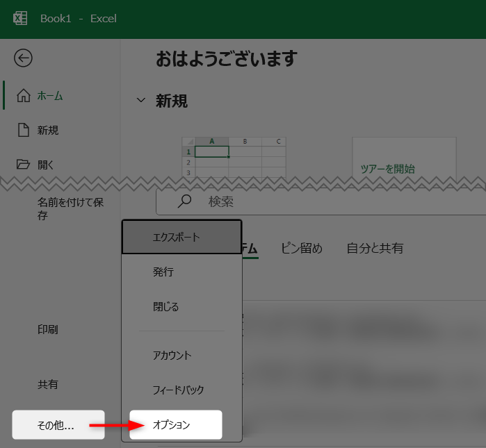This screenshot has width=486, height=448.
Task: Select エクスポート in the popup menu
Action: (x=181, y=237)
